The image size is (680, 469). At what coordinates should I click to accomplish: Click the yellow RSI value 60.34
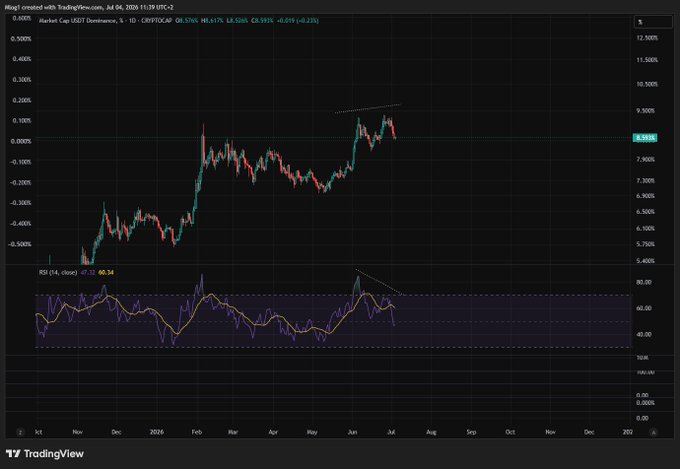tap(106, 272)
